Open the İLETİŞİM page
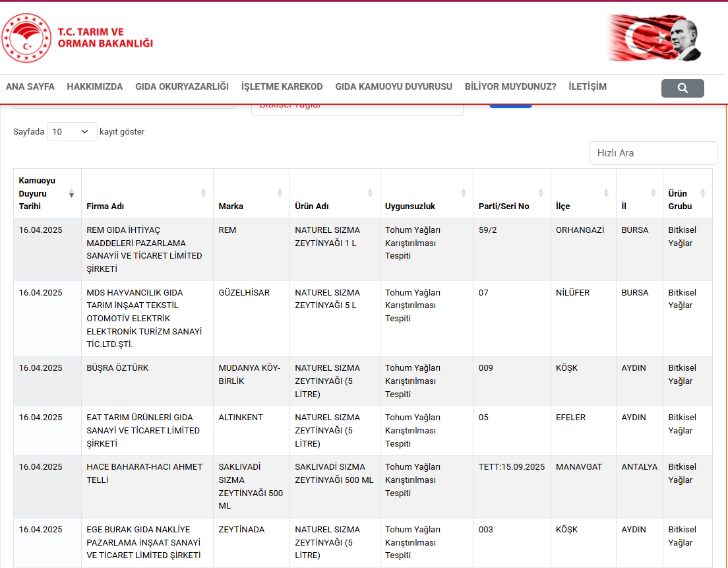 (x=588, y=87)
